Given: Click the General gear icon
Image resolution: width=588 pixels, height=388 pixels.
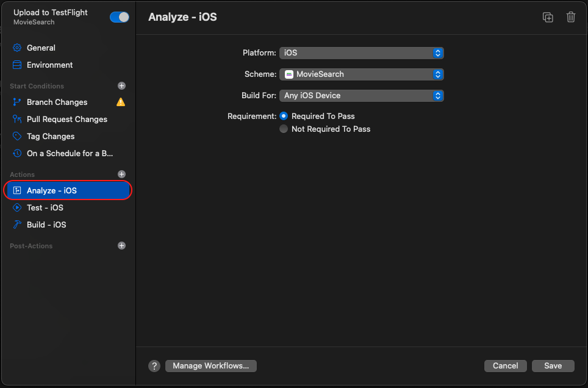Looking at the screenshot, I should (17, 48).
